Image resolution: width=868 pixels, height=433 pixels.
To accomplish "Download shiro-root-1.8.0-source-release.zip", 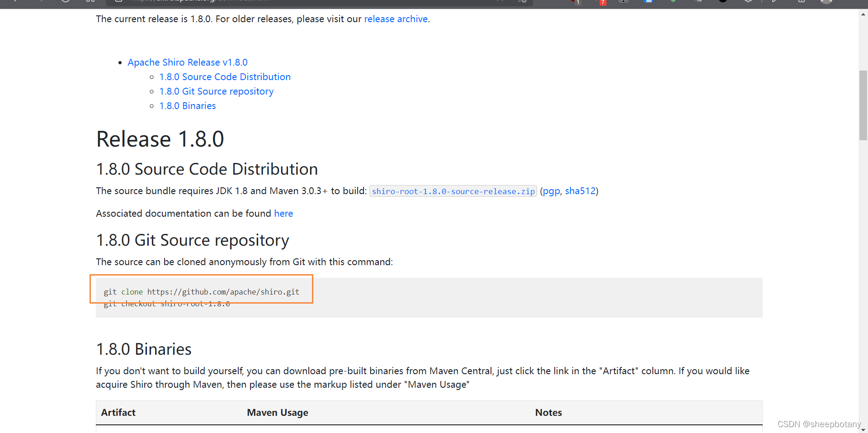I will (453, 191).
